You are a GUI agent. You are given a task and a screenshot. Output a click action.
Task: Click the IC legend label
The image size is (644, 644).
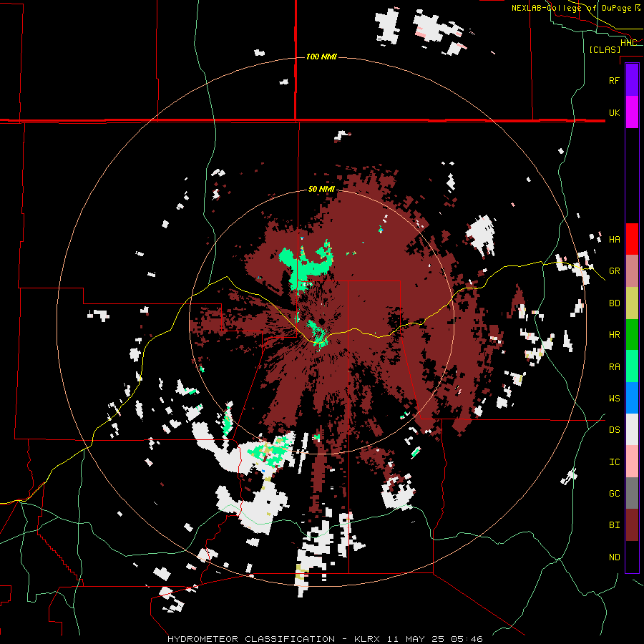tap(614, 462)
